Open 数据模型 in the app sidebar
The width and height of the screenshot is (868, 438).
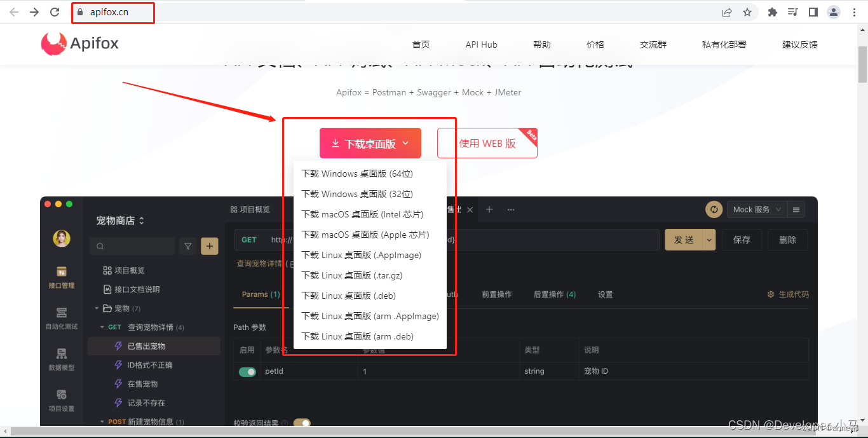[62, 359]
